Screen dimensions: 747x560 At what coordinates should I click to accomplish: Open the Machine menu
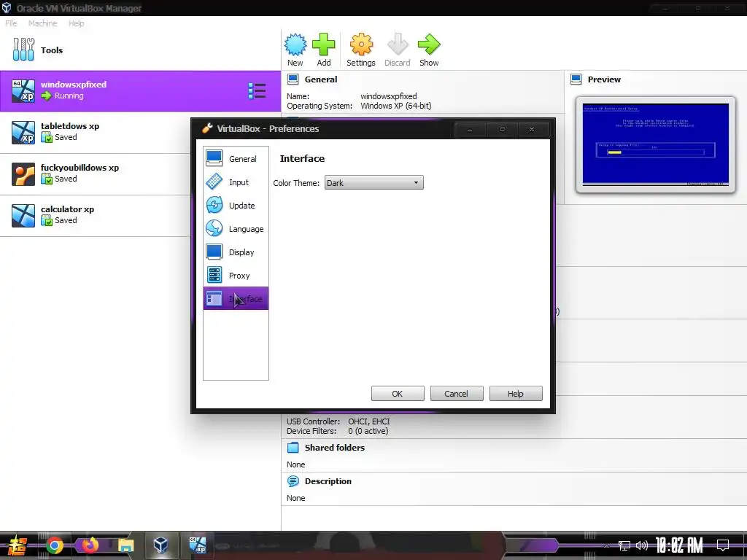click(43, 23)
